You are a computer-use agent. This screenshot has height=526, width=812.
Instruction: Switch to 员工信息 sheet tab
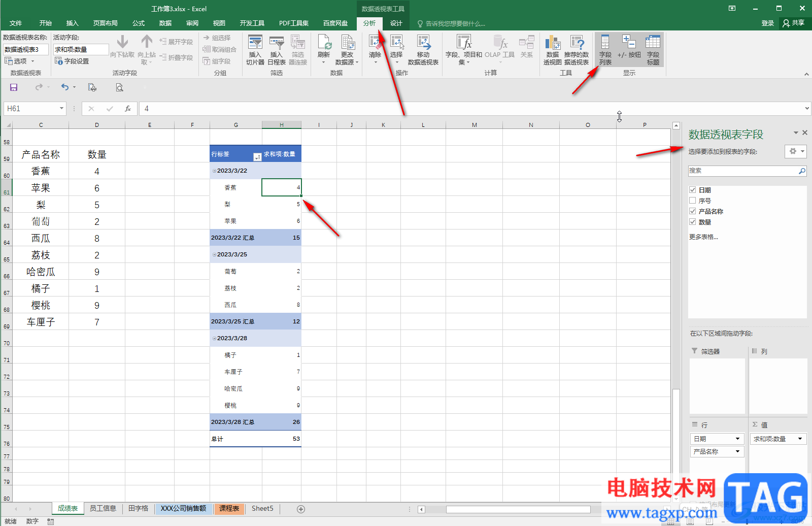[x=103, y=508]
